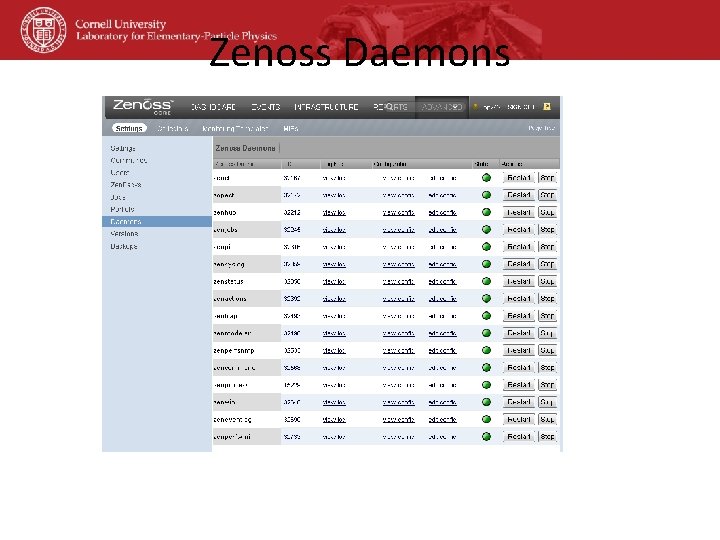The height and width of the screenshot is (540, 720).
Task: Restart the zeneventlog daemon
Action: tap(519, 419)
